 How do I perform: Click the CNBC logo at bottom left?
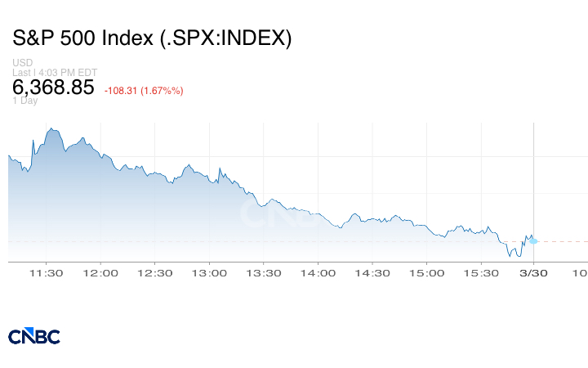33,336
